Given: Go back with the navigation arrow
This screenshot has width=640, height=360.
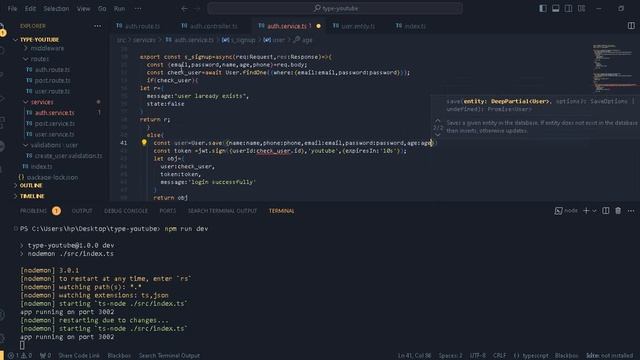Looking at the screenshot, I should tap(184, 9).
